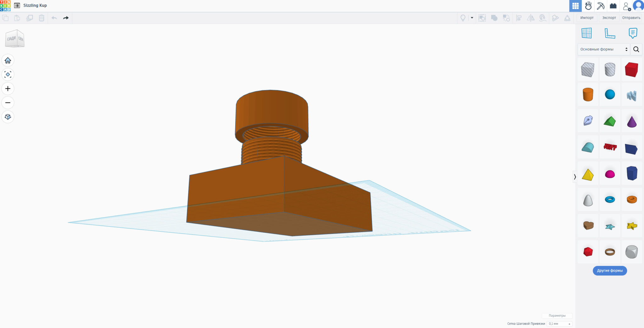This screenshot has height=328, width=644.
Task: Toggle orthographic perspective cube button
Action: pos(8,117)
